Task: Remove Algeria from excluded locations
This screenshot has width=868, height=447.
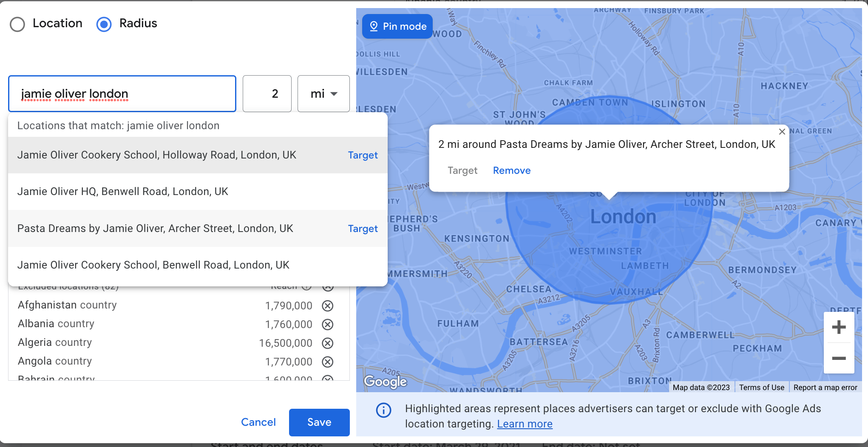Action: pyautogui.click(x=328, y=343)
